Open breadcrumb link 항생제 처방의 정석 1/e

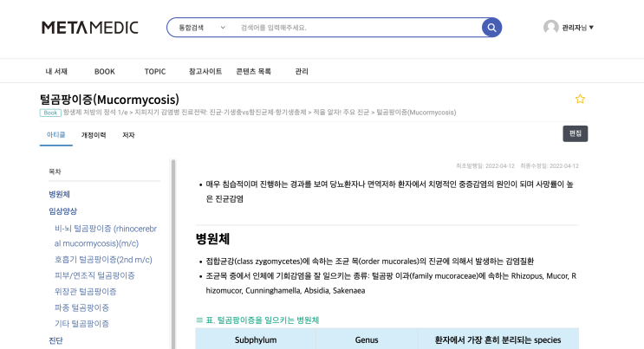(95, 112)
